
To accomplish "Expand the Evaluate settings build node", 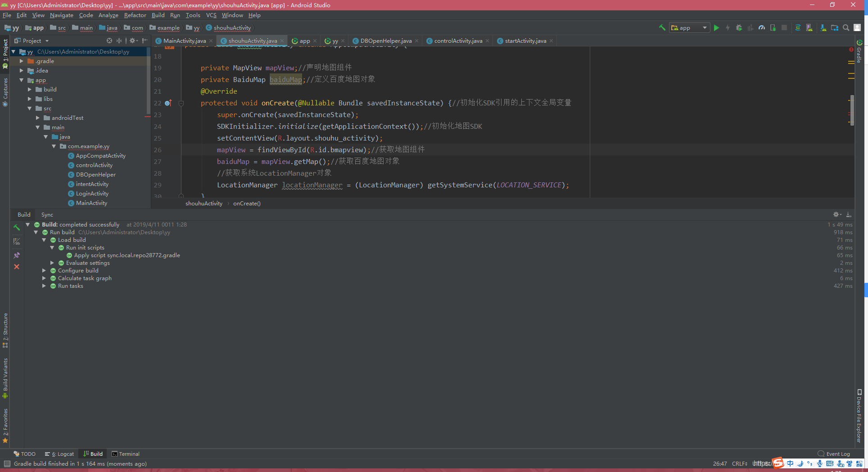I will 52,263.
